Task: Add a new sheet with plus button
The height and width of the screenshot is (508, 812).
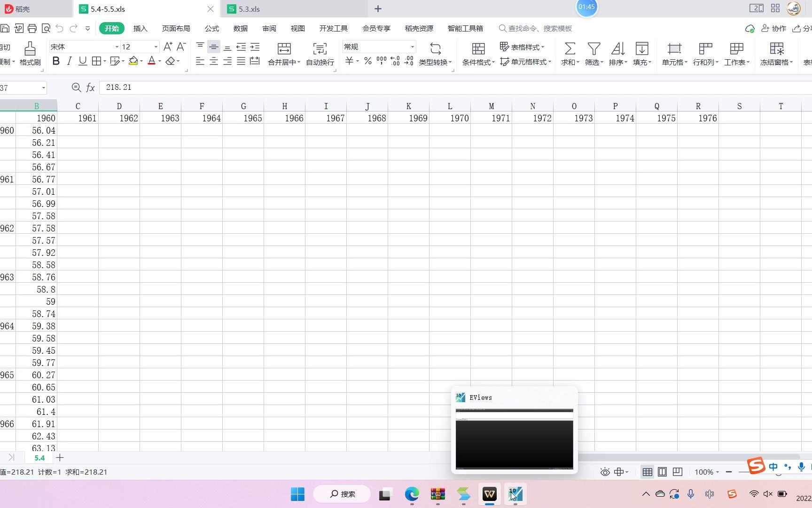Action: 60,457
